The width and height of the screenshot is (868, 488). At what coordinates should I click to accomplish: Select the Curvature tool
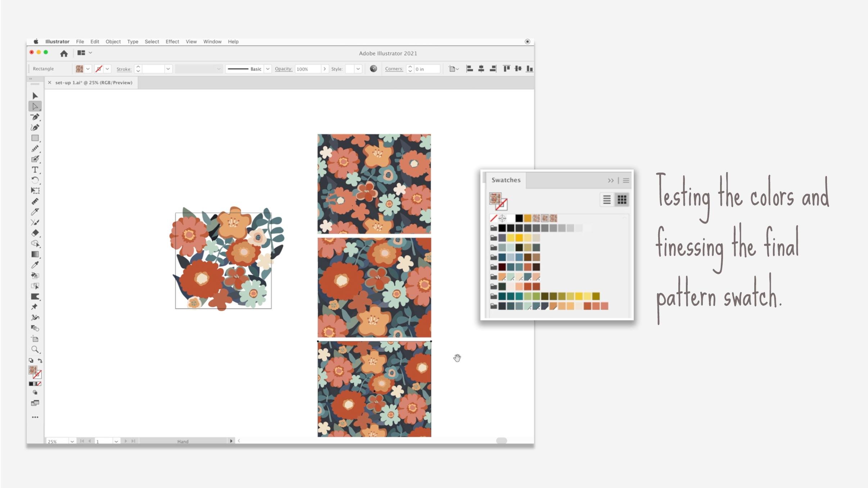[x=35, y=127]
